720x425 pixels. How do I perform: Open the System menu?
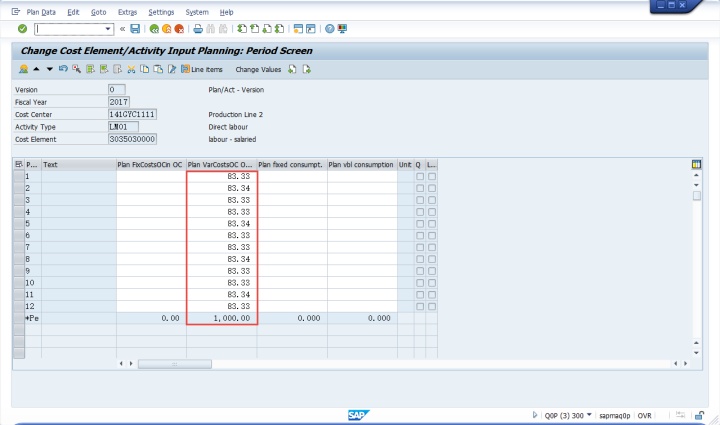coord(197,12)
